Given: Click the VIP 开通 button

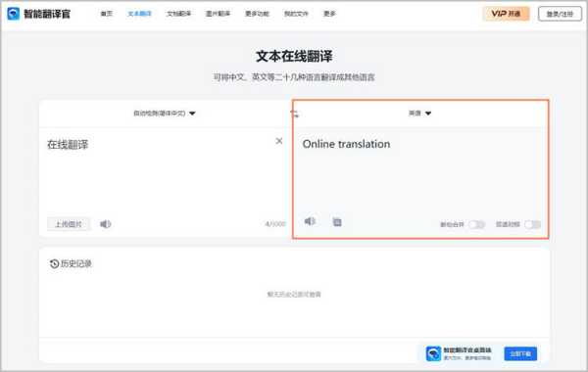Looking at the screenshot, I should pyautogui.click(x=506, y=14).
